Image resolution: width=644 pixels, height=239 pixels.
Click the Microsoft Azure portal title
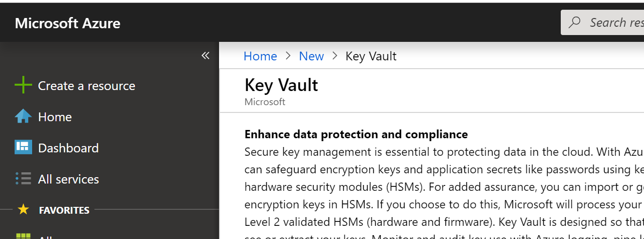(68, 23)
